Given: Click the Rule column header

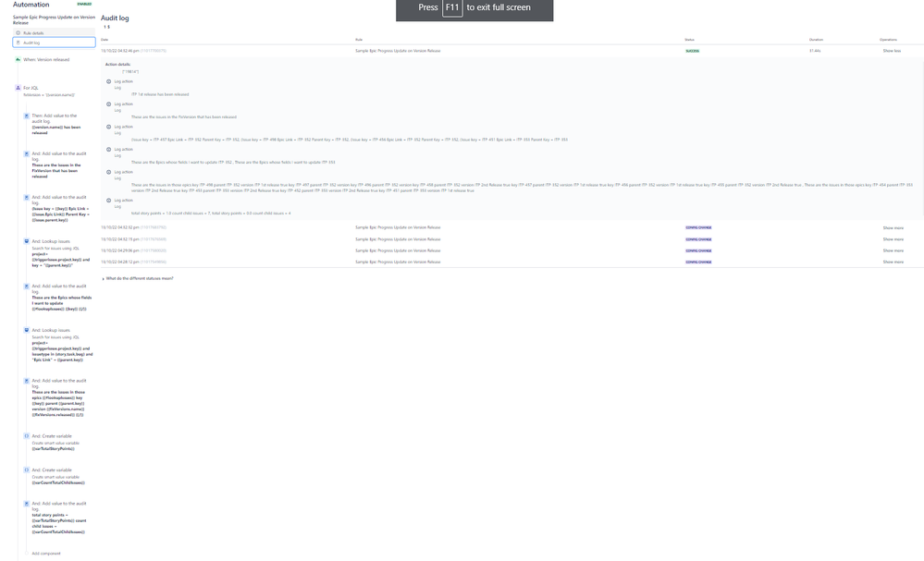Looking at the screenshot, I should (x=359, y=40).
